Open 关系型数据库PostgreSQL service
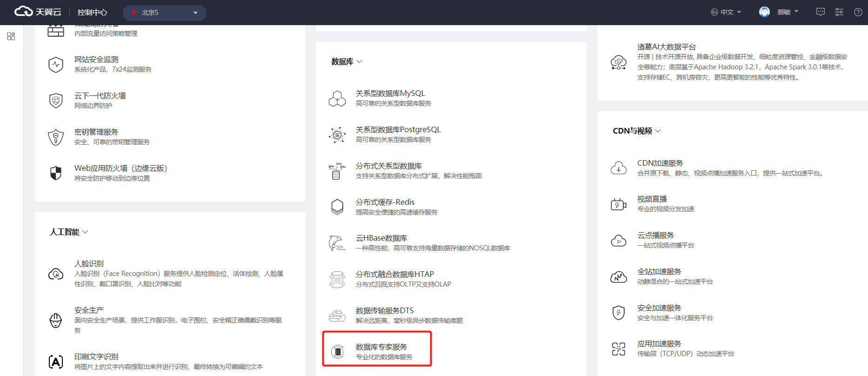Viewport: 868px width, 376px height. tap(398, 130)
